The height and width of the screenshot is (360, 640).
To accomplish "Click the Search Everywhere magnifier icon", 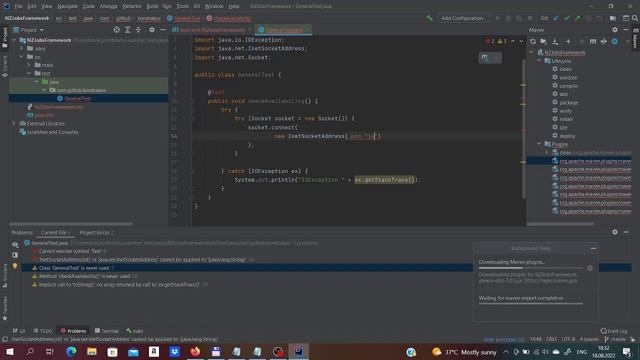I will 635,18.
